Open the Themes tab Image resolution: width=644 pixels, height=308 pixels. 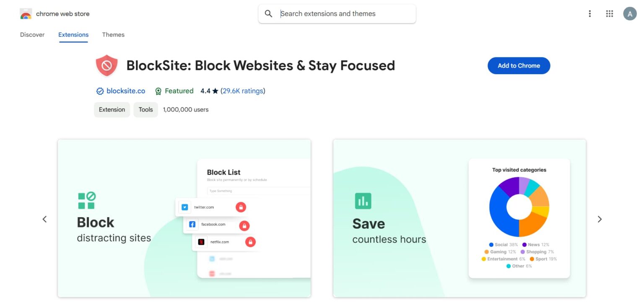click(x=113, y=35)
